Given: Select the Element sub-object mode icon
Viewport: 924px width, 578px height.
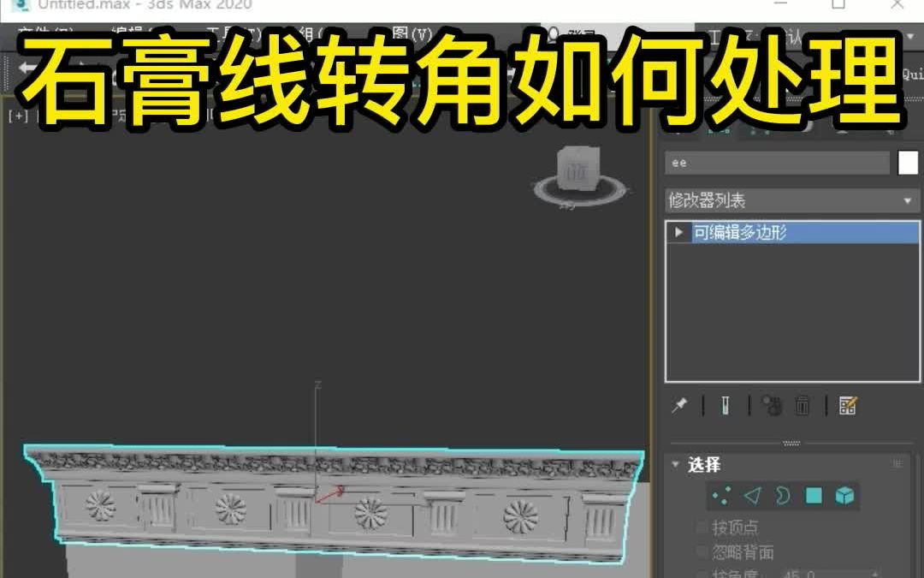Looking at the screenshot, I should (844, 495).
